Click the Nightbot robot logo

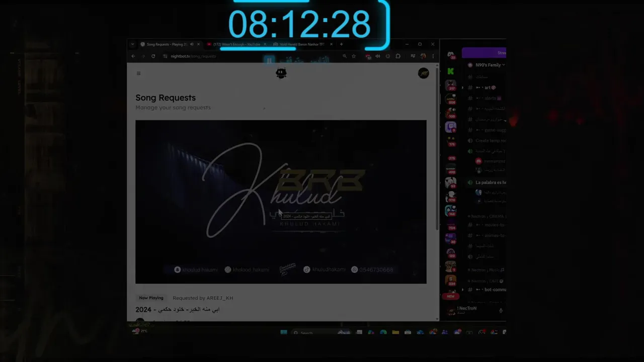click(x=281, y=73)
